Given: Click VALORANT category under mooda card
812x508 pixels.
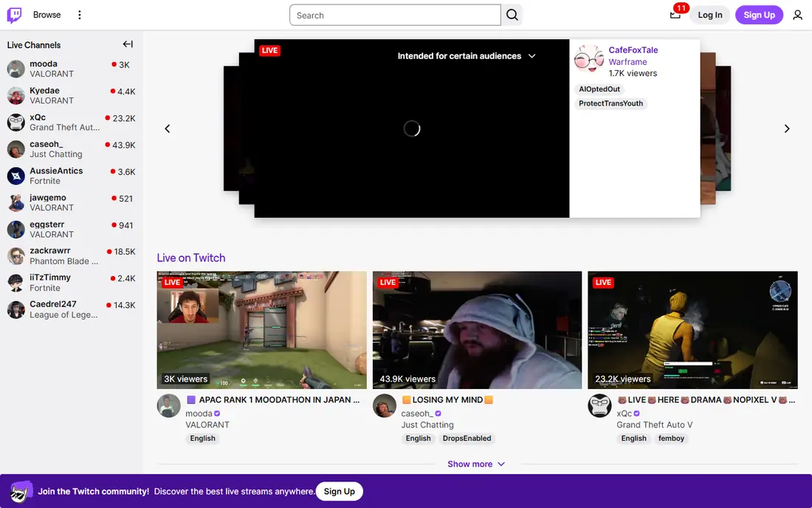Looking at the screenshot, I should point(207,425).
